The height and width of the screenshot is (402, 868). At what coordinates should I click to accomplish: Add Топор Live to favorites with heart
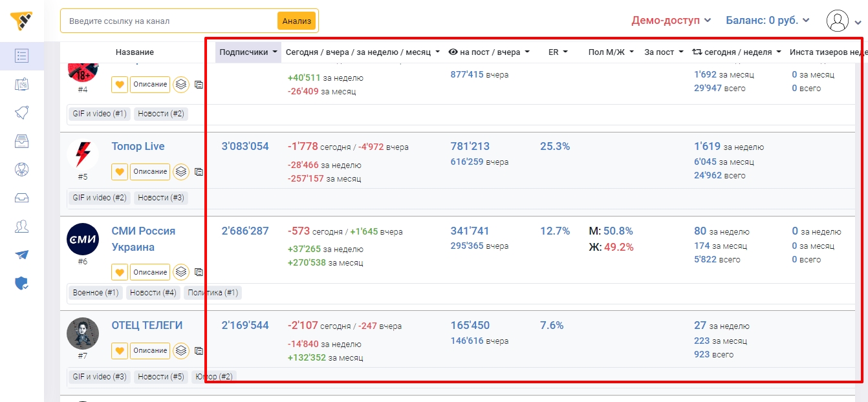[x=120, y=172]
